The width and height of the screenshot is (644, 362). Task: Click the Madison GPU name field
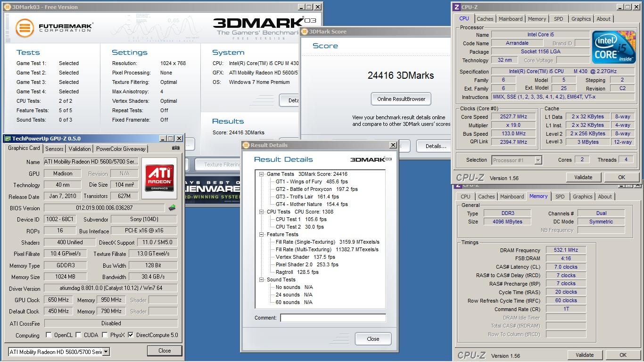point(63,173)
